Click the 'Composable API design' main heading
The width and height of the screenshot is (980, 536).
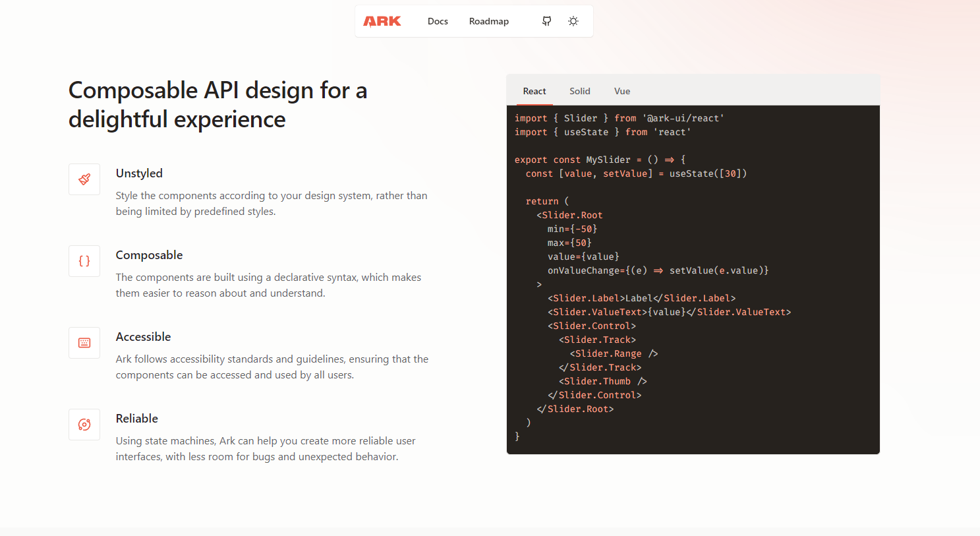(x=217, y=105)
